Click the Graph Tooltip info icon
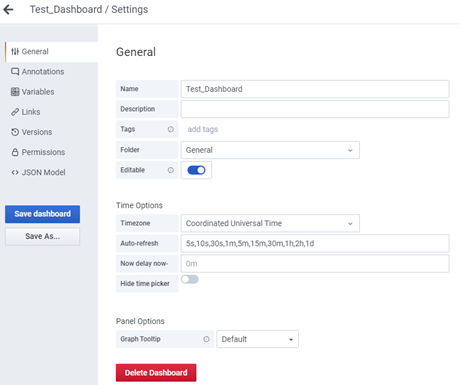Image resolution: width=460 pixels, height=385 pixels. [x=207, y=339]
